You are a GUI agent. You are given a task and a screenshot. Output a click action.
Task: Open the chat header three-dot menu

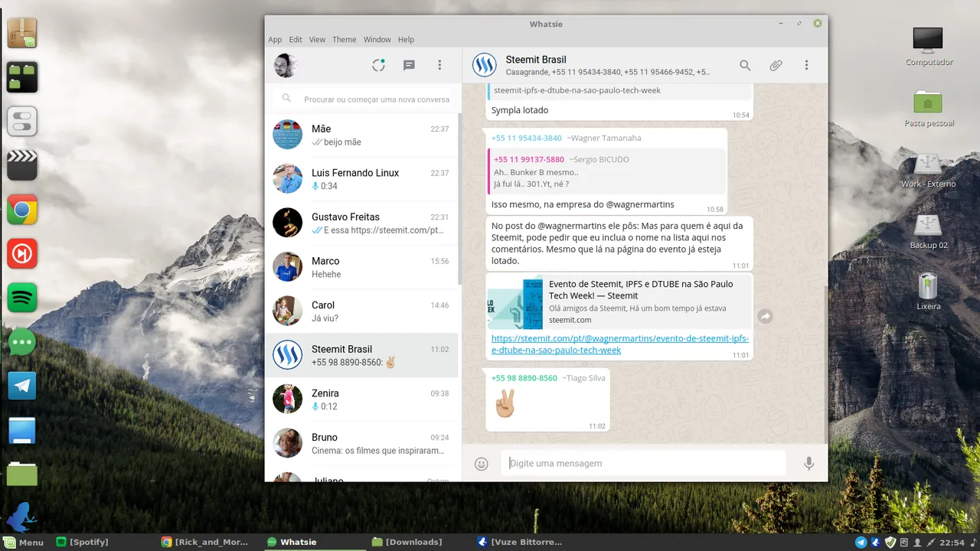pyautogui.click(x=806, y=66)
